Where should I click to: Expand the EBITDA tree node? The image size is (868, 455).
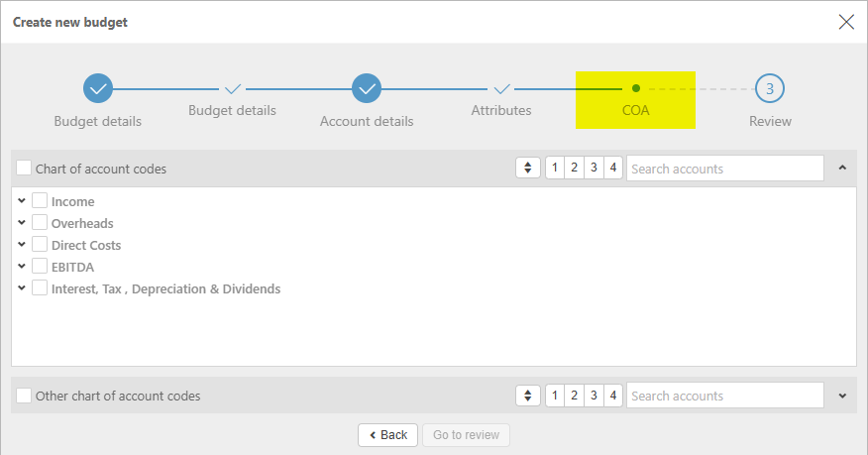coord(22,267)
